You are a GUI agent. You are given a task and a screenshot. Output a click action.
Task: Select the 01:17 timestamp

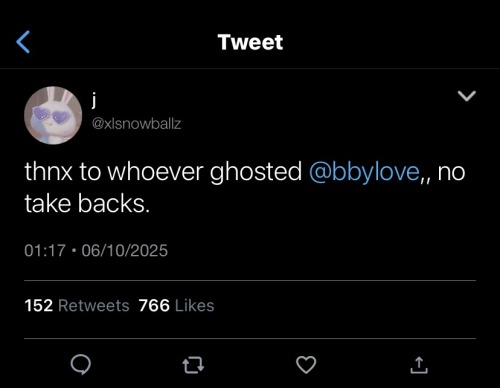[45, 251]
